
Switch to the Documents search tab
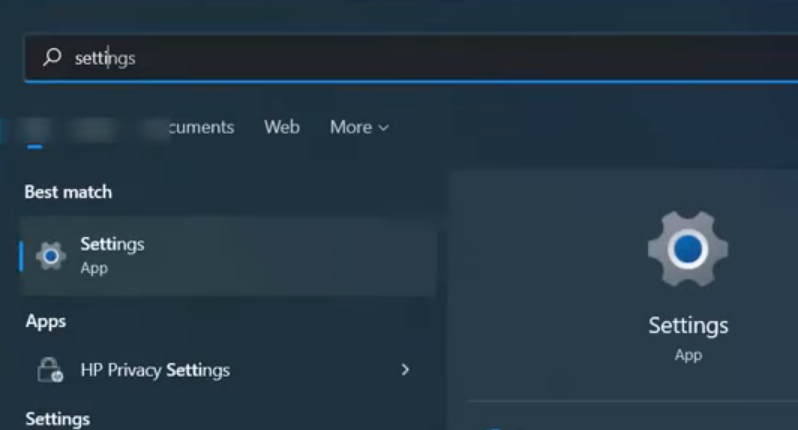point(189,127)
